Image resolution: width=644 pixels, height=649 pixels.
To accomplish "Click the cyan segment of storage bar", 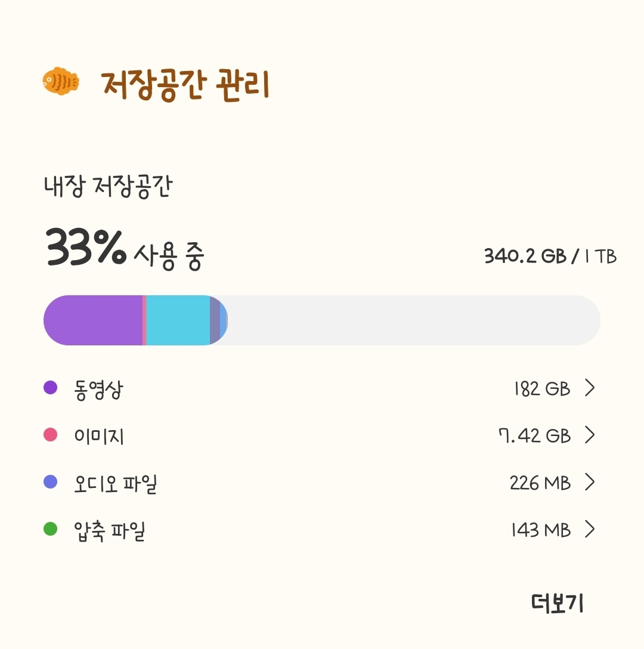I will click(x=178, y=320).
